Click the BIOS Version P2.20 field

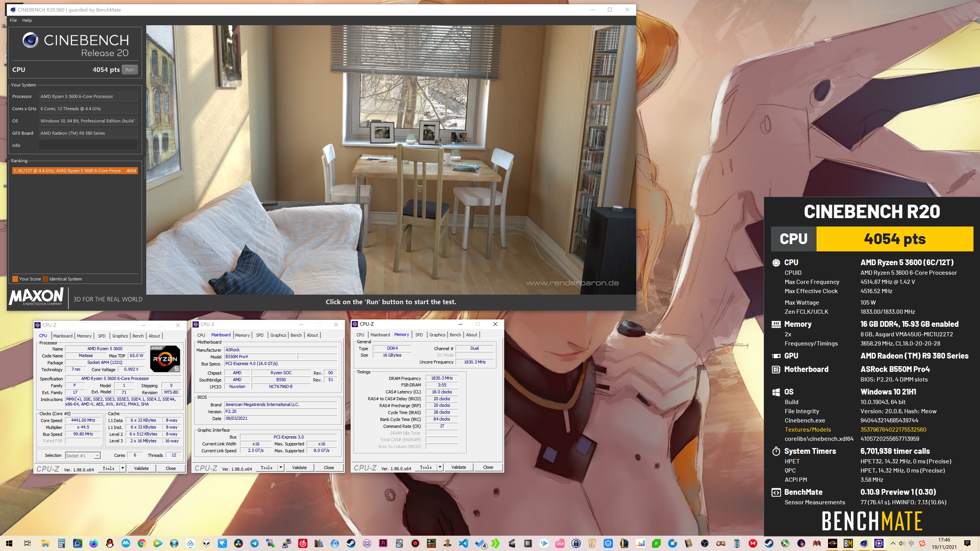pyautogui.click(x=280, y=412)
